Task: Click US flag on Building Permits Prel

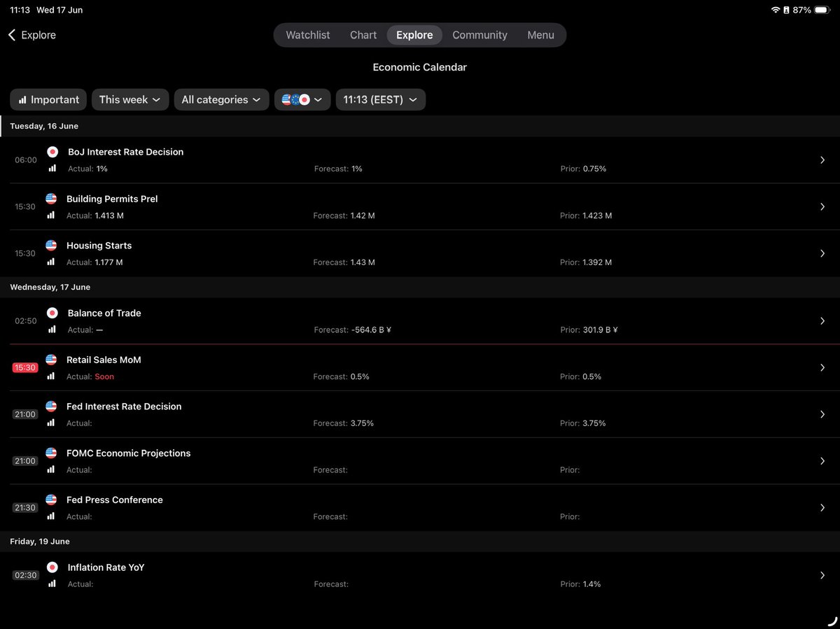Action: click(x=51, y=199)
